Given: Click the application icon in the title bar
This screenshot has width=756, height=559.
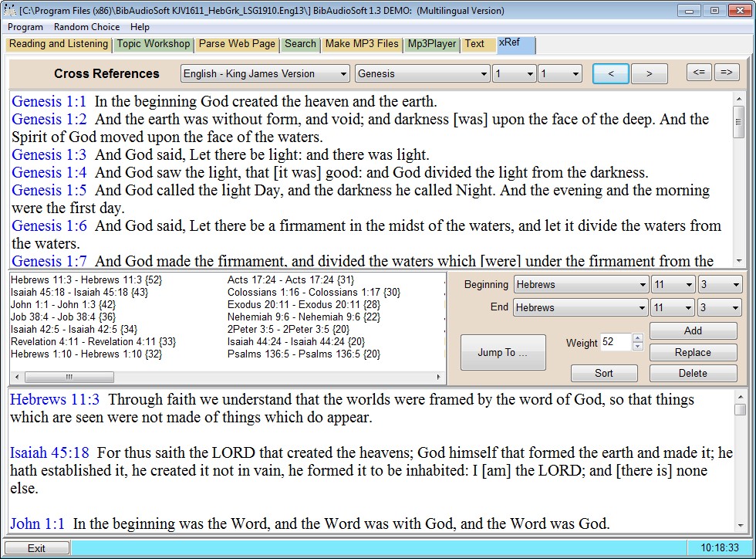Looking at the screenshot, I should coord(9,10).
